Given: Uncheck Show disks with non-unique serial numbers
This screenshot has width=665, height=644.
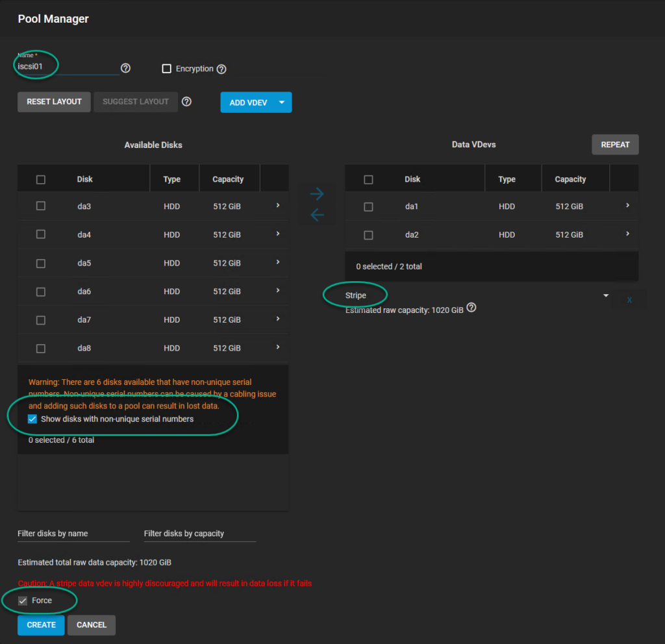Looking at the screenshot, I should pyautogui.click(x=32, y=419).
